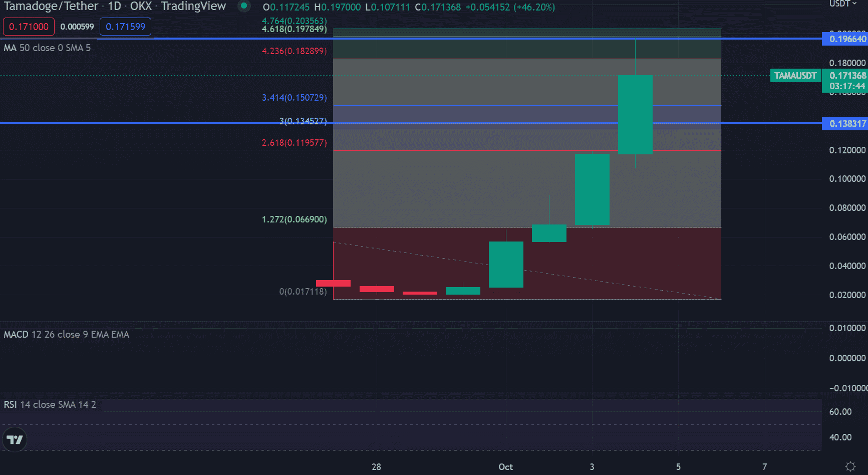Screen dimensions: 868x475
Task: Click the TAMAUSDT price label tag
Action: (x=795, y=76)
